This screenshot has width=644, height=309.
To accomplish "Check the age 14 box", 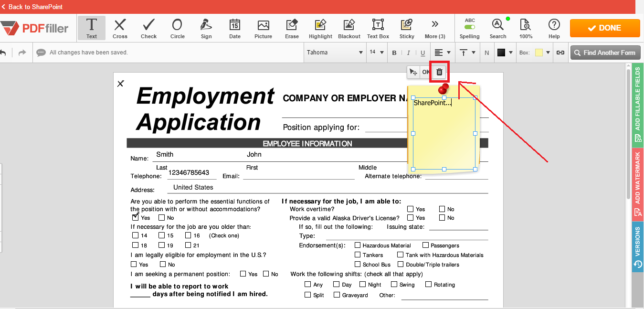I will 135,235.
